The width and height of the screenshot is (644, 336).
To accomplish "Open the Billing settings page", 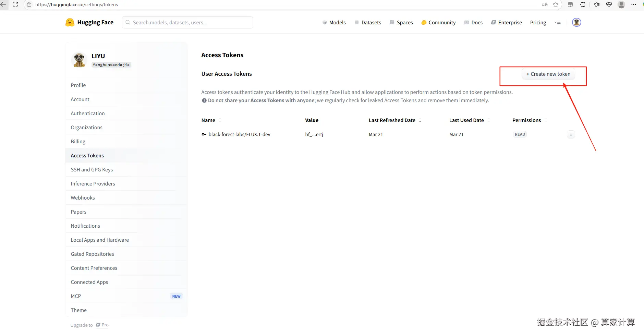I will point(126,142).
